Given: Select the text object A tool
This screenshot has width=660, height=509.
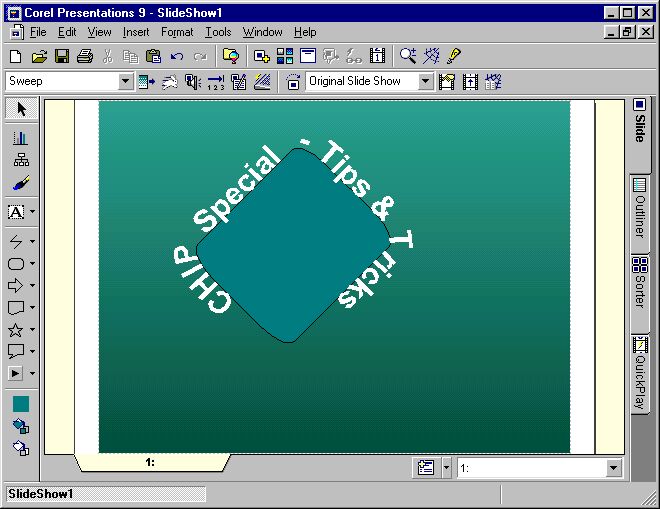Looking at the screenshot, I should pyautogui.click(x=16, y=212).
